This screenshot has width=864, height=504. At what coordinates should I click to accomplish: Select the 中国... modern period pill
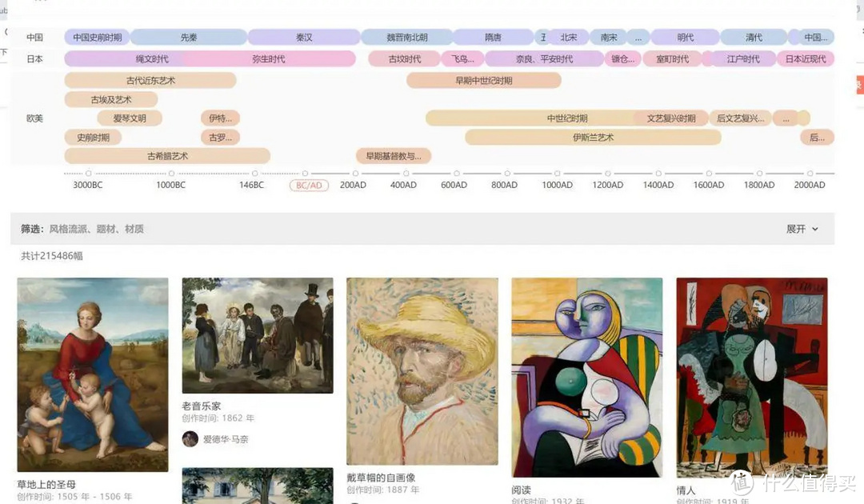tap(815, 38)
